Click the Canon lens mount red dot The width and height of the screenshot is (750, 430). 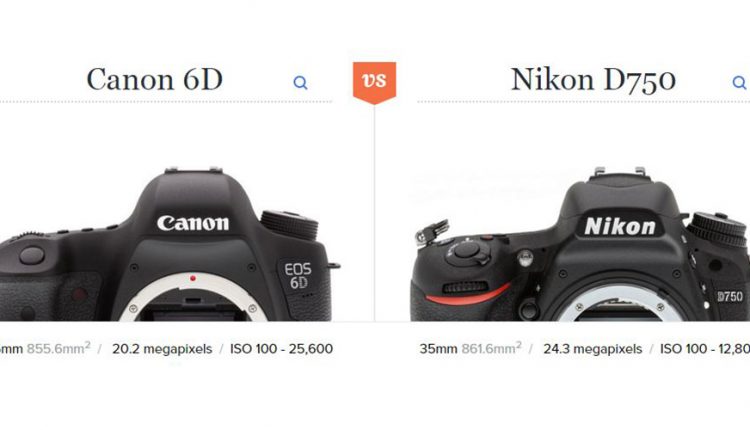pos(193,278)
